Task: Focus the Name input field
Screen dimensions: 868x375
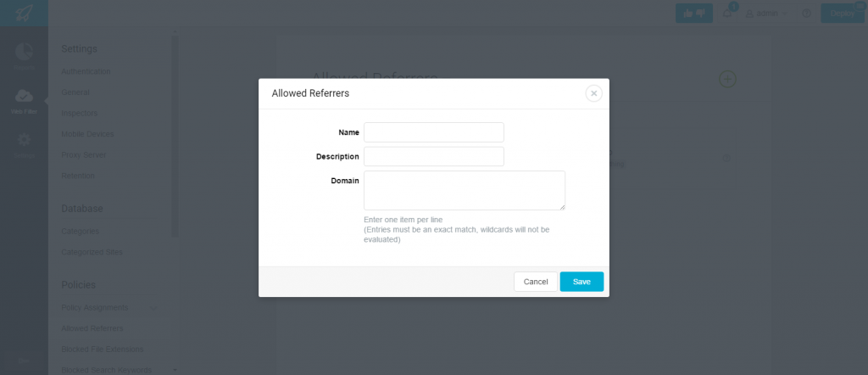Action: (434, 132)
